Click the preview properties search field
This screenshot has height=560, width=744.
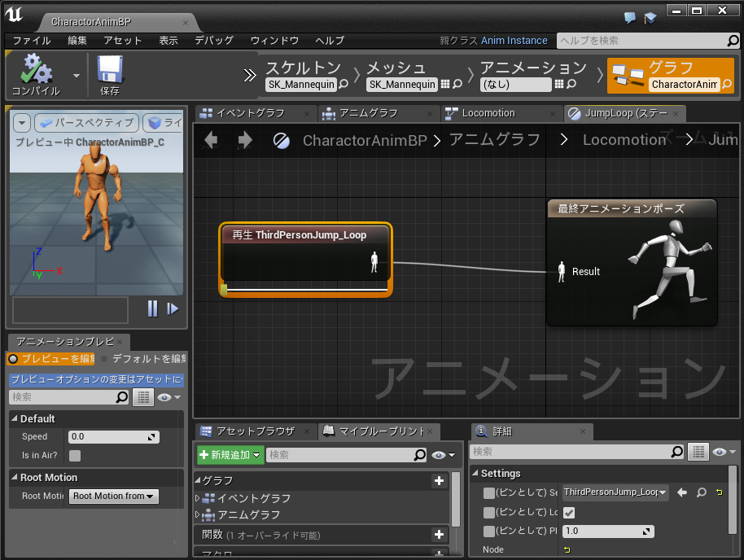(69, 397)
